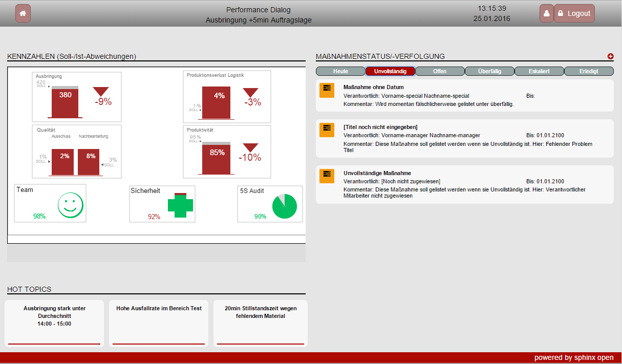Switch to the Heute tab
The height and width of the screenshot is (364, 622).
(x=340, y=71)
